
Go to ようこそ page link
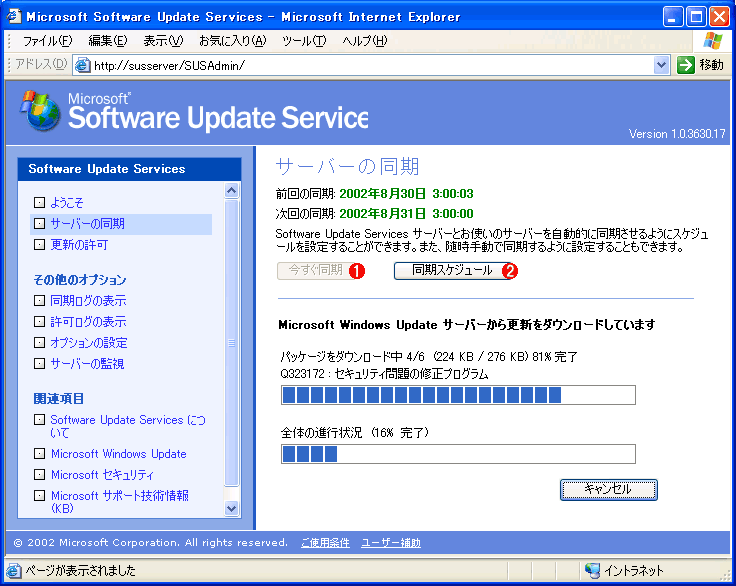point(67,203)
